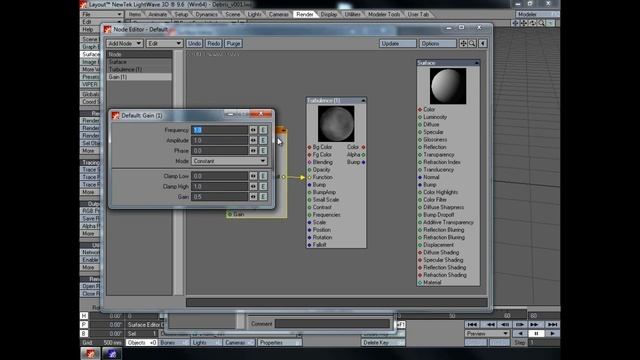Play animation forward
Viewport: 640px width, 360px height.
pos(552,333)
